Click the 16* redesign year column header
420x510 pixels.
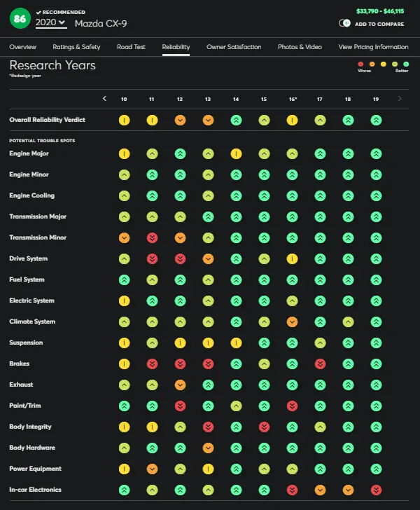(x=293, y=99)
